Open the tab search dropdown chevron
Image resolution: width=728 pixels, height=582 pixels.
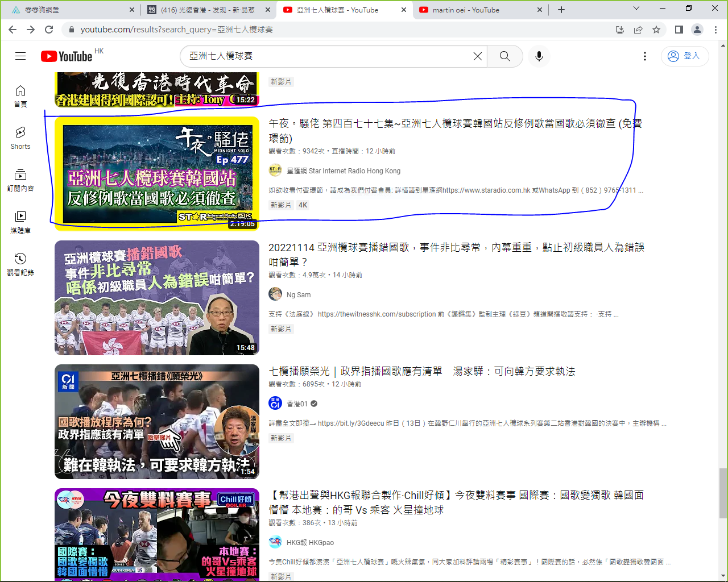point(636,9)
